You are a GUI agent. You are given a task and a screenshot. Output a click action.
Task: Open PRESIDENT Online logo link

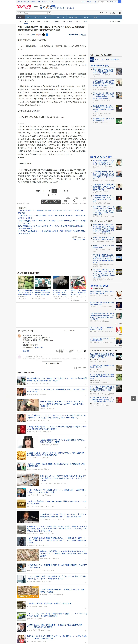pos(77,35)
